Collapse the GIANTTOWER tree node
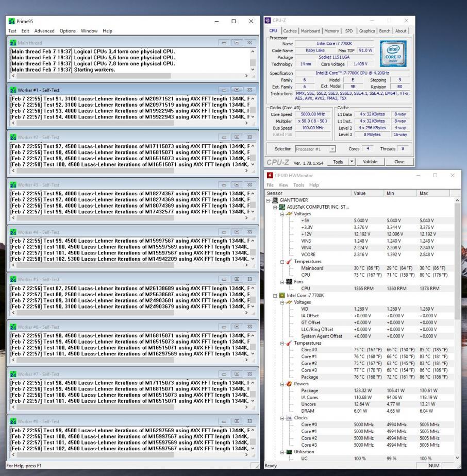Image resolution: width=467 pixels, height=476 pixels. pyautogui.click(x=268, y=200)
